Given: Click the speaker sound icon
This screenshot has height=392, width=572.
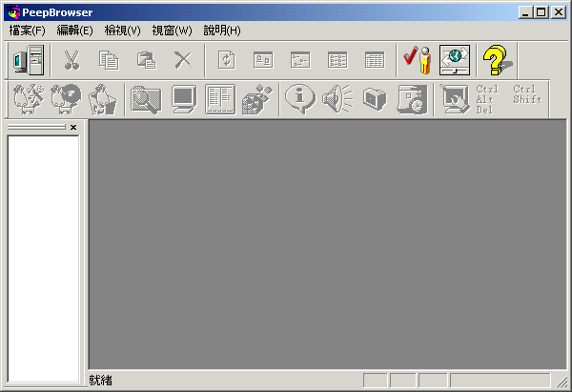Looking at the screenshot, I should coord(337,99).
